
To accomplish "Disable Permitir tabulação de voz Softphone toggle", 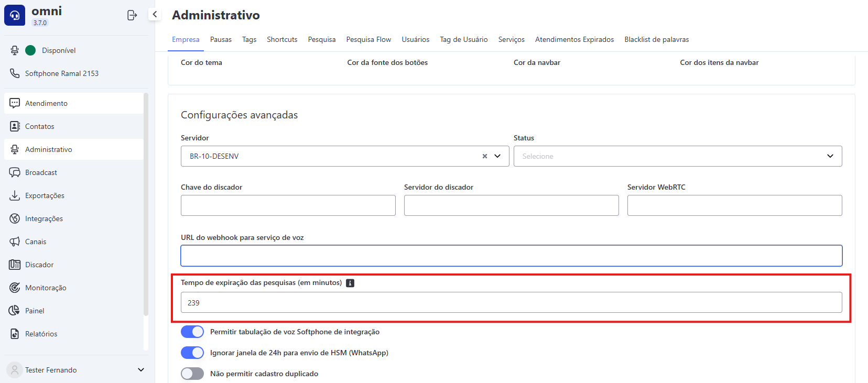I will (192, 332).
